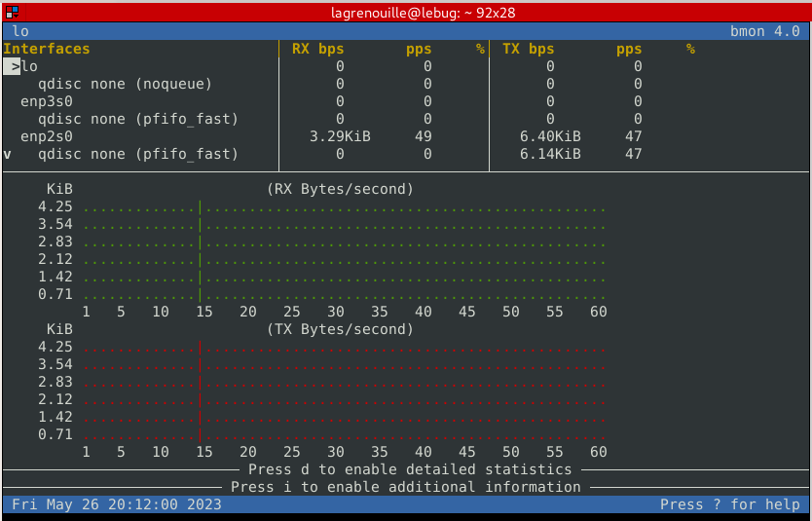Screen dimensions: 812x521
Task: Click the selection cursor arrow beside lo
Action: click(12, 66)
